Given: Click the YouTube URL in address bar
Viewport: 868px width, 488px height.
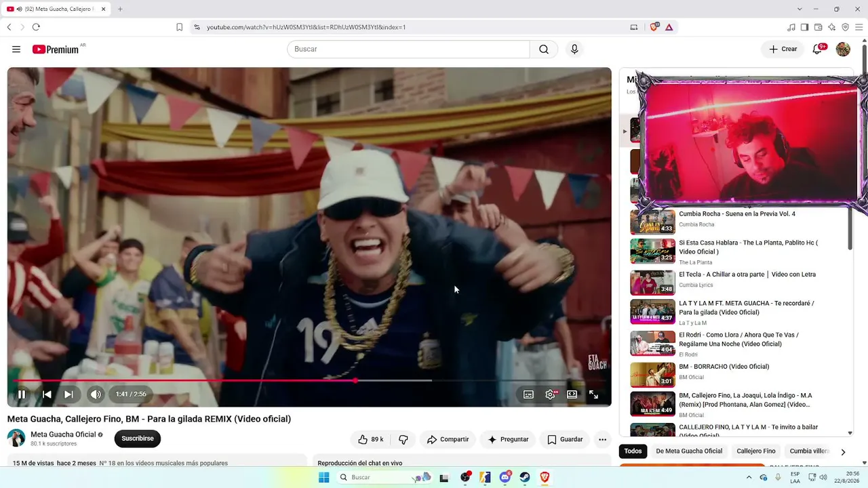Looking at the screenshot, I should pos(306,27).
